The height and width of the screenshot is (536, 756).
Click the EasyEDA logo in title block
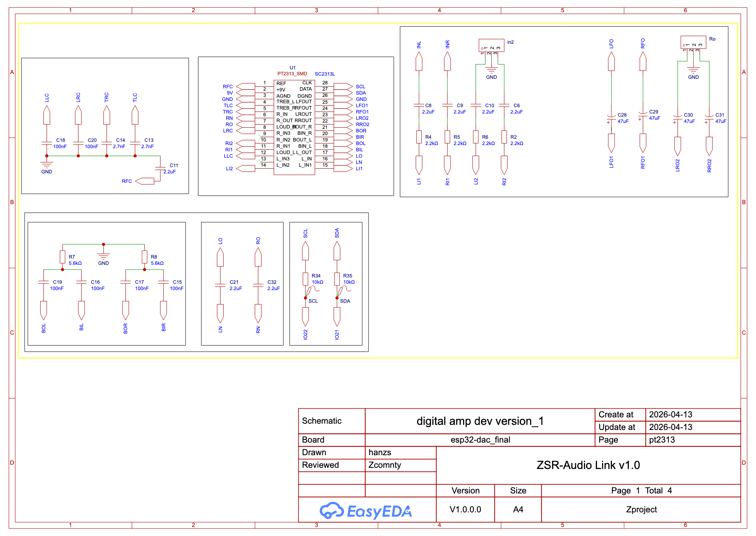click(365, 511)
